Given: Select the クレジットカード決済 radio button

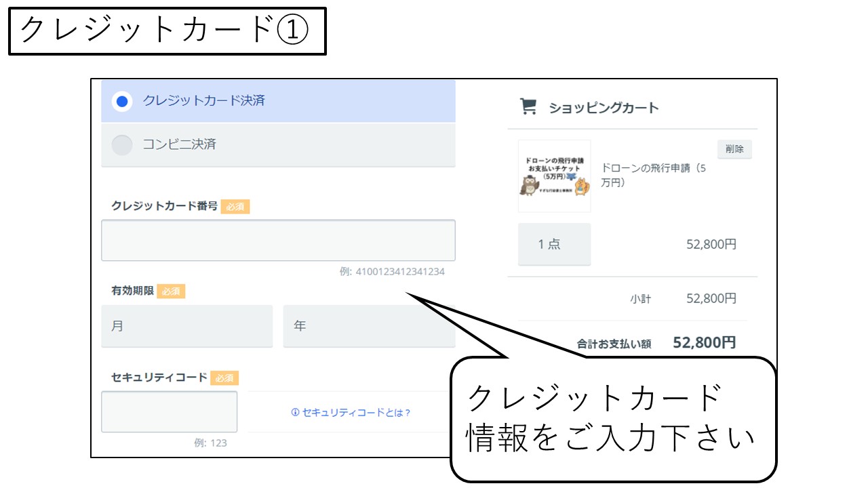Looking at the screenshot, I should 122,101.
